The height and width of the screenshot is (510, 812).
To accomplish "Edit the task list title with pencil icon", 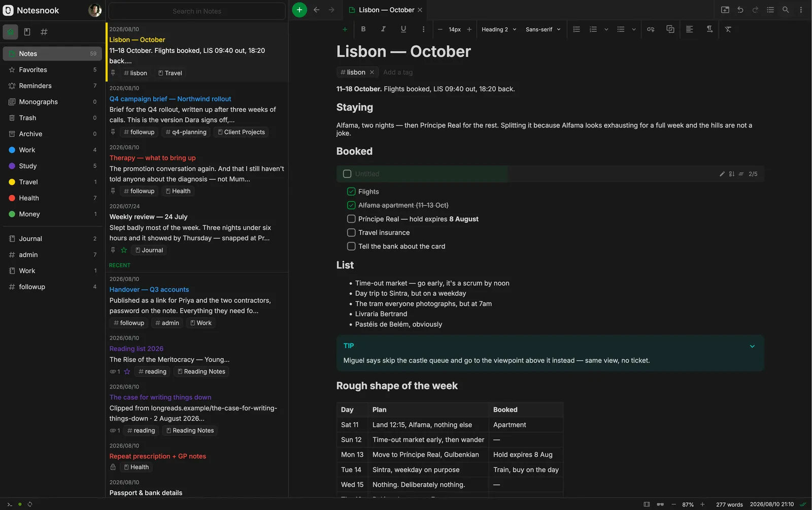I will (x=722, y=174).
